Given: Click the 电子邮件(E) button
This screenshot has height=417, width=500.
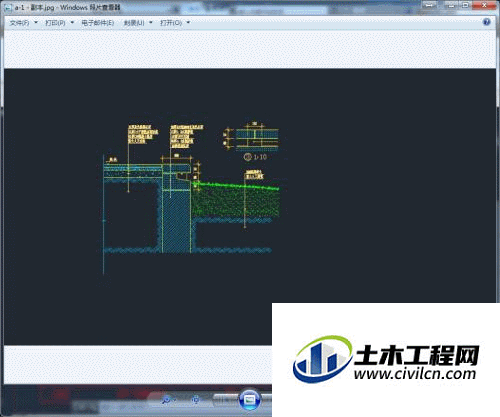Looking at the screenshot, I should click(x=98, y=23).
